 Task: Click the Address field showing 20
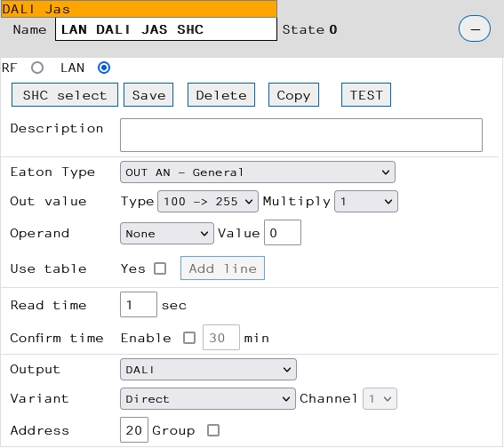point(134,430)
